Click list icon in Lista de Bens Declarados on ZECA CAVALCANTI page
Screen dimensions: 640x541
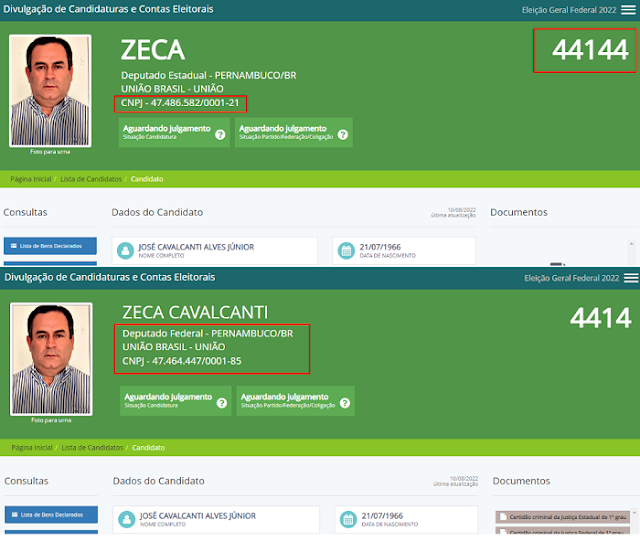(x=15, y=514)
